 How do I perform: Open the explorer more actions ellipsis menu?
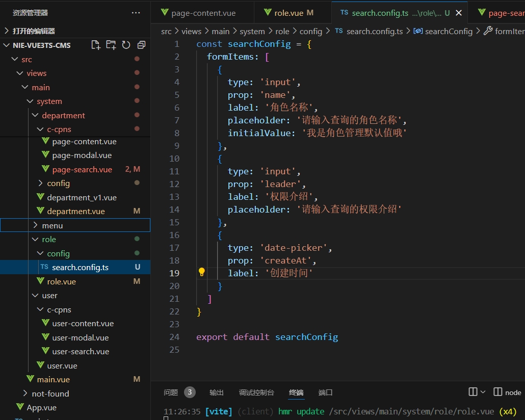point(136,13)
